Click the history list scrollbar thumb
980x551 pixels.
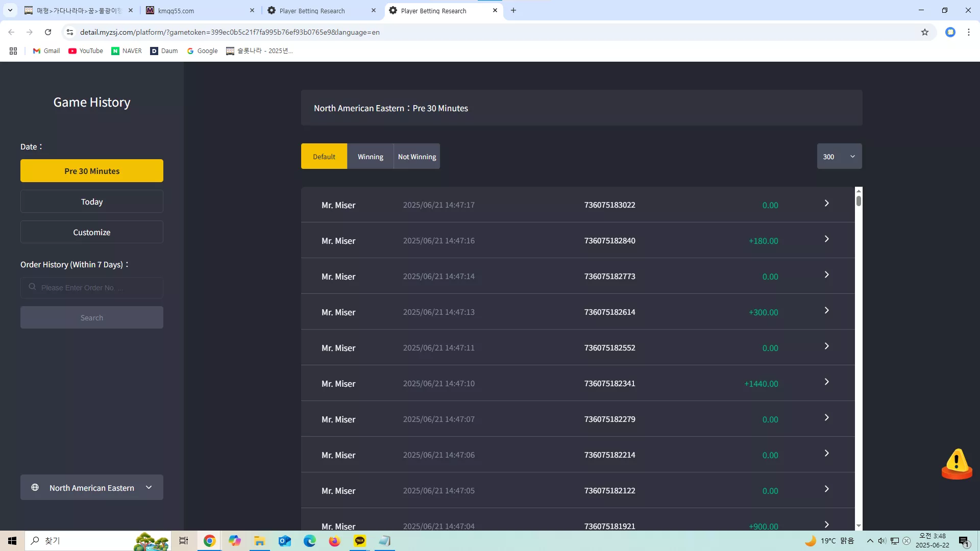pos(859,201)
